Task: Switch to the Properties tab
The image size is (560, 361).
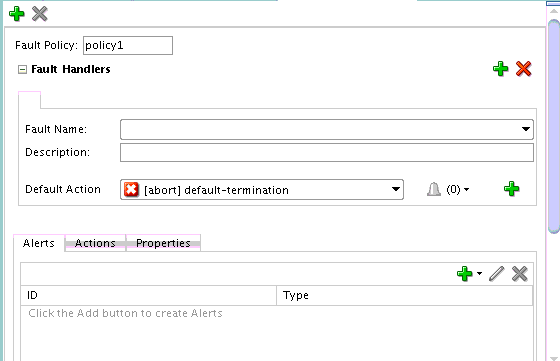Action: (163, 243)
